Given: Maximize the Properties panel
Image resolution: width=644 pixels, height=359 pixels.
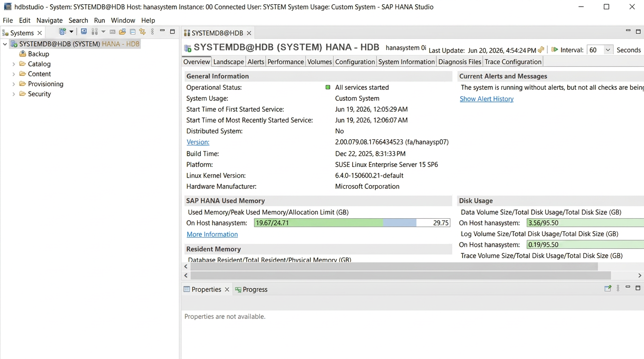Looking at the screenshot, I should coord(637,288).
